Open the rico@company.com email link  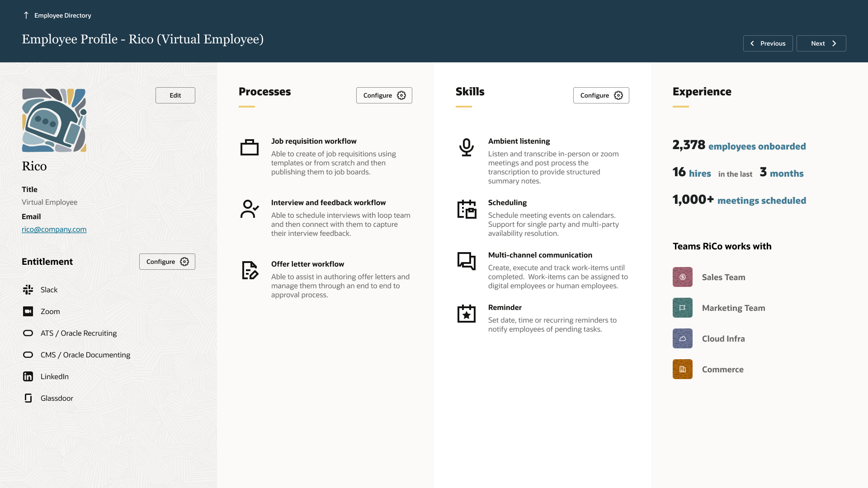point(54,229)
